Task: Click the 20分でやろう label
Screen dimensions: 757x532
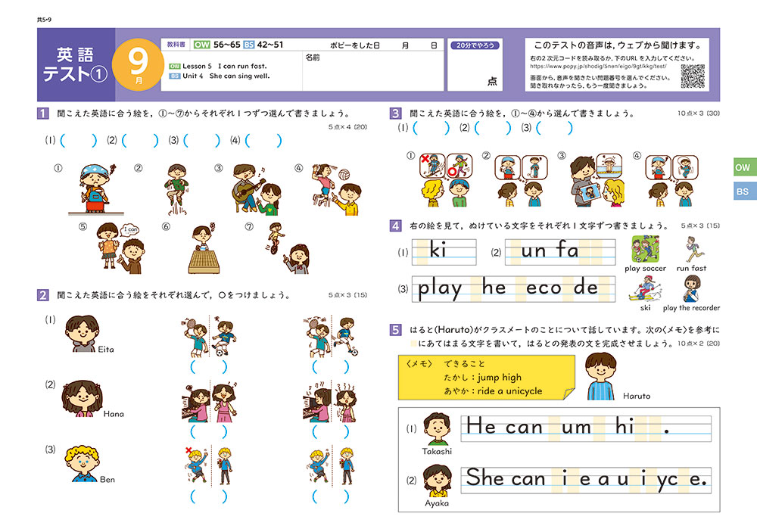Action: coord(475,45)
